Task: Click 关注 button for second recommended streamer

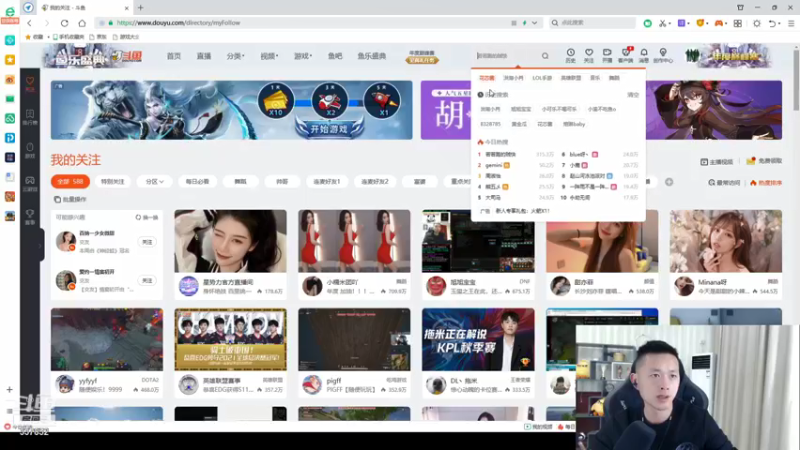Action: tap(147, 281)
